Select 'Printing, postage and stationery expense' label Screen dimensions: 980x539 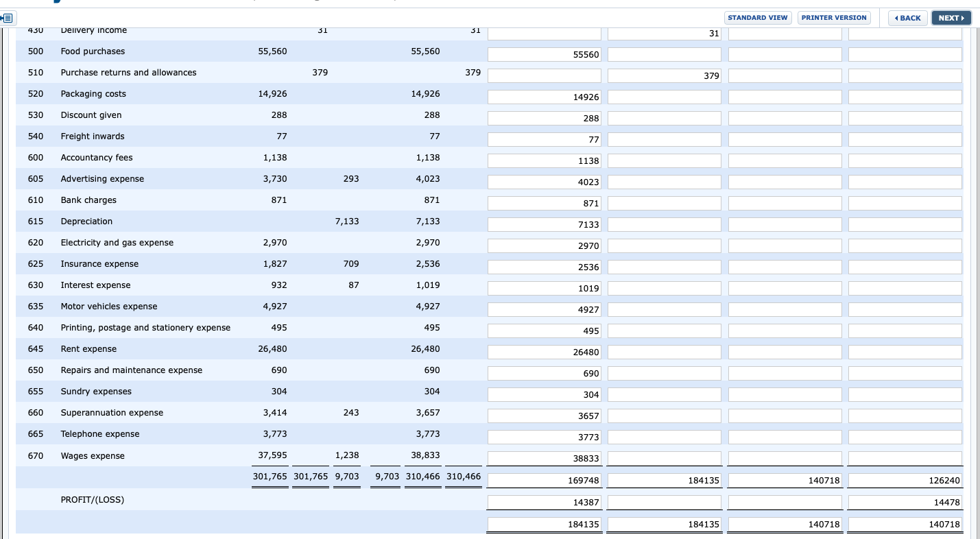pos(145,328)
